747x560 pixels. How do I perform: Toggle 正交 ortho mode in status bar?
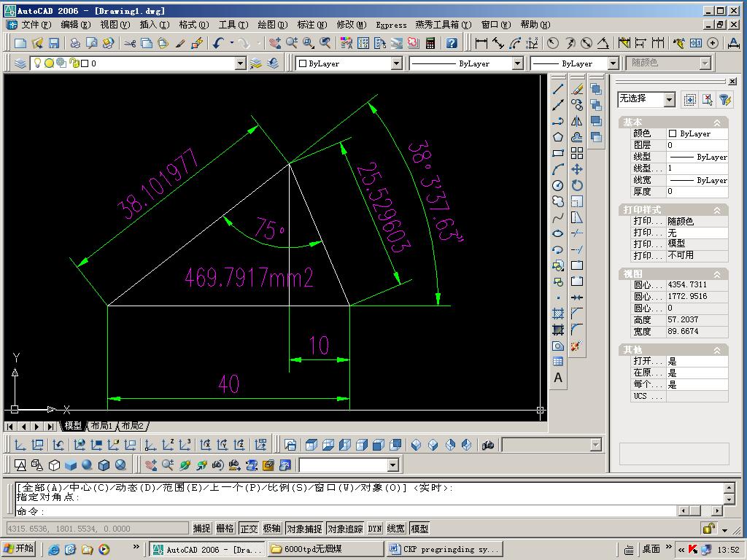[249, 529]
